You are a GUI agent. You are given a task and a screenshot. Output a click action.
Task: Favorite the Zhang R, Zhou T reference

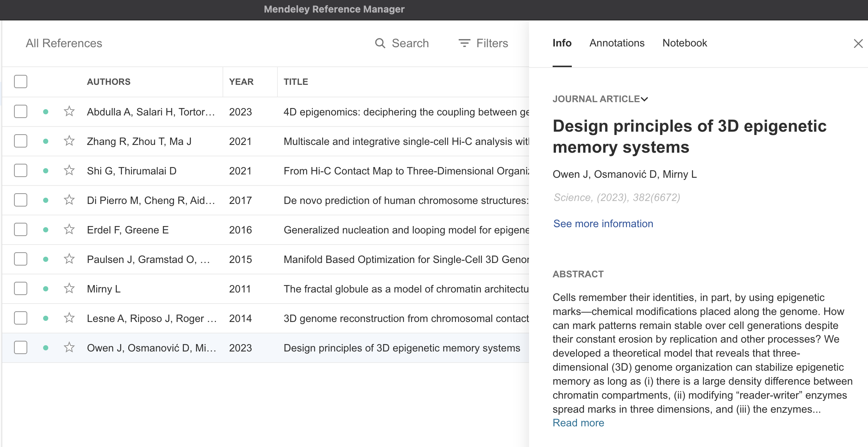[x=69, y=141]
